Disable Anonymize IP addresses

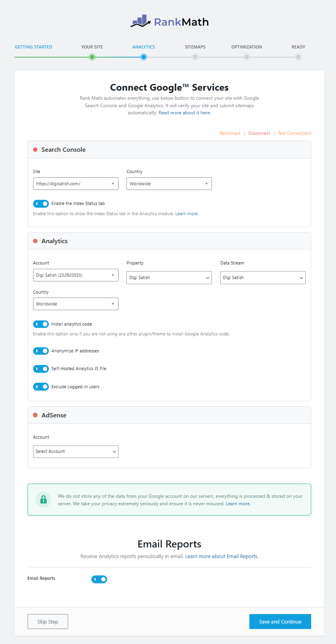point(41,351)
